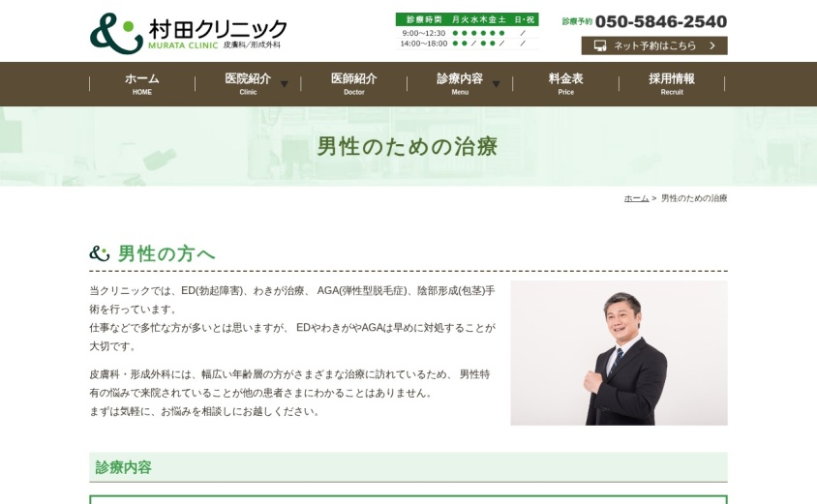
Task: Open 採用情報 Recruit menu item
Action: [672, 84]
